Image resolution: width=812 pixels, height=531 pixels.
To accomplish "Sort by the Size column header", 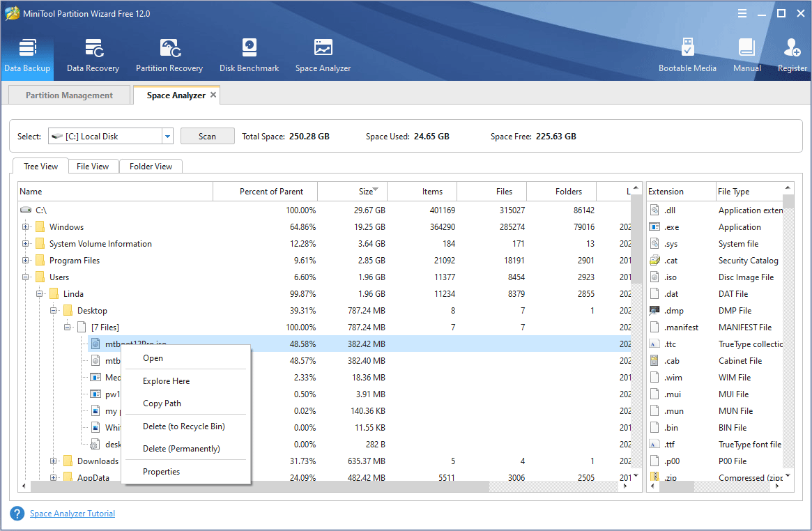I will click(x=352, y=192).
